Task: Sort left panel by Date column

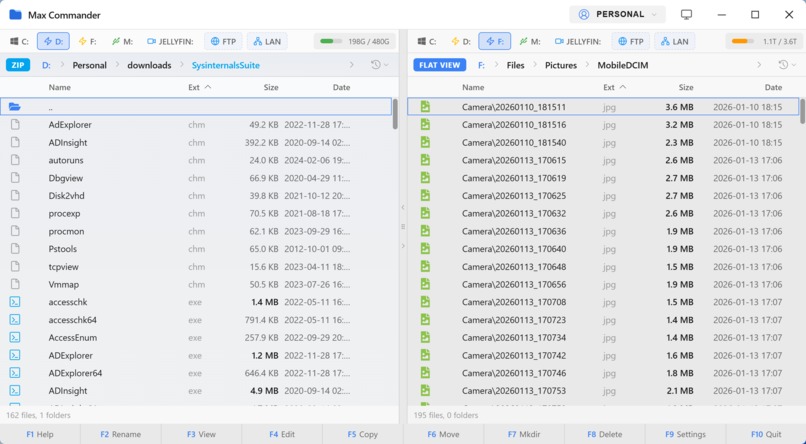Action: (341, 87)
